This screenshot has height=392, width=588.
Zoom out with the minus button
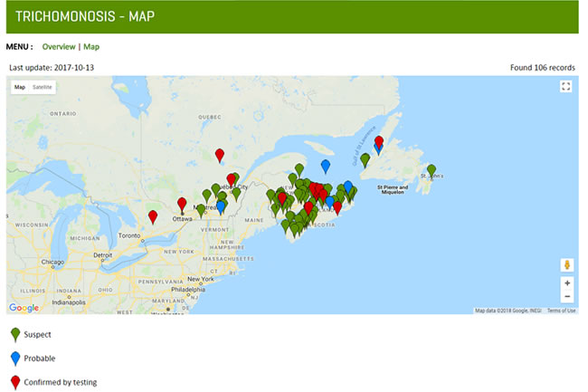point(567,296)
